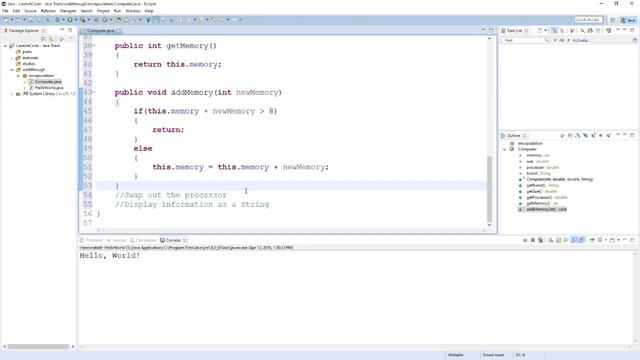Expand the JRE System Library node
The height and width of the screenshot is (360, 640).
pyautogui.click(x=12, y=94)
